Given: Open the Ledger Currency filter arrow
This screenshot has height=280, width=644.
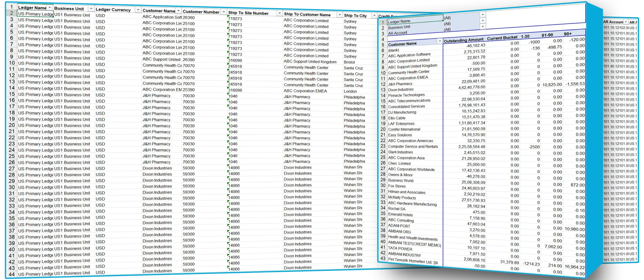Looking at the screenshot, I should tap(138, 10).
